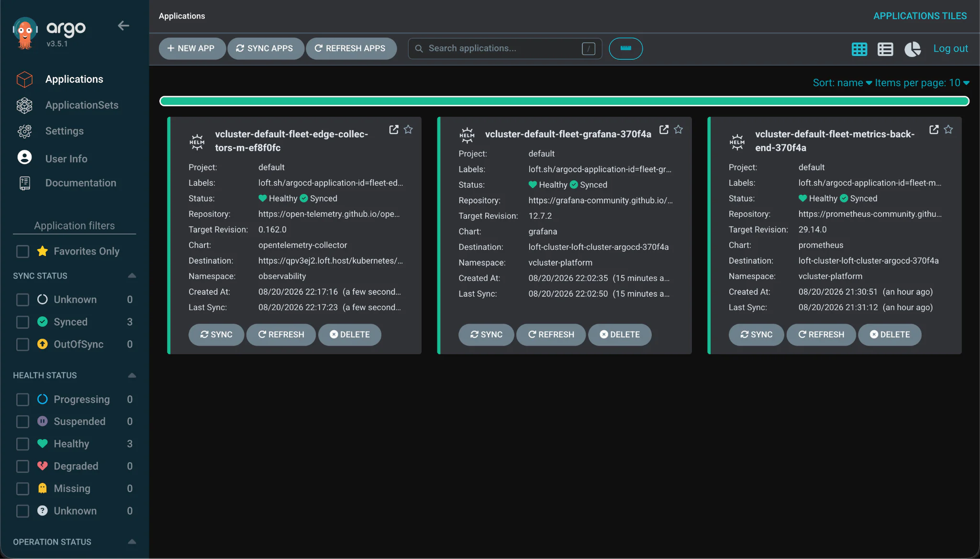Refresh the metrics-backend application

(x=821, y=335)
